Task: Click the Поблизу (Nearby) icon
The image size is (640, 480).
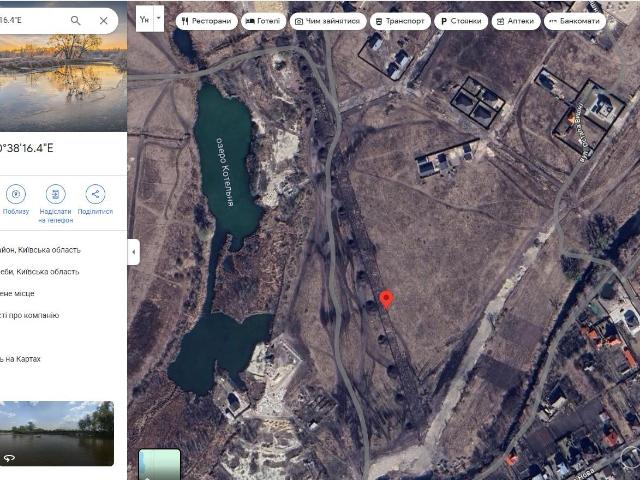Action: (16, 194)
